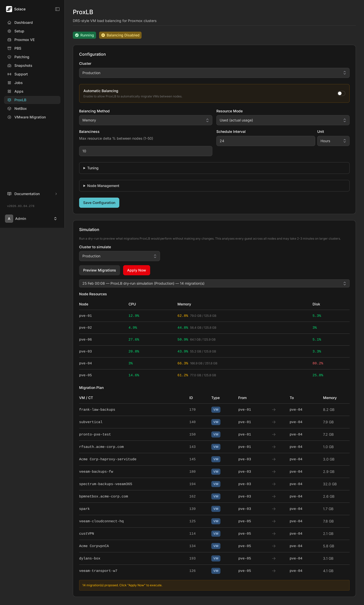Click the Save Configuration button
Viewport: 364px width, 605px height.
tap(99, 203)
